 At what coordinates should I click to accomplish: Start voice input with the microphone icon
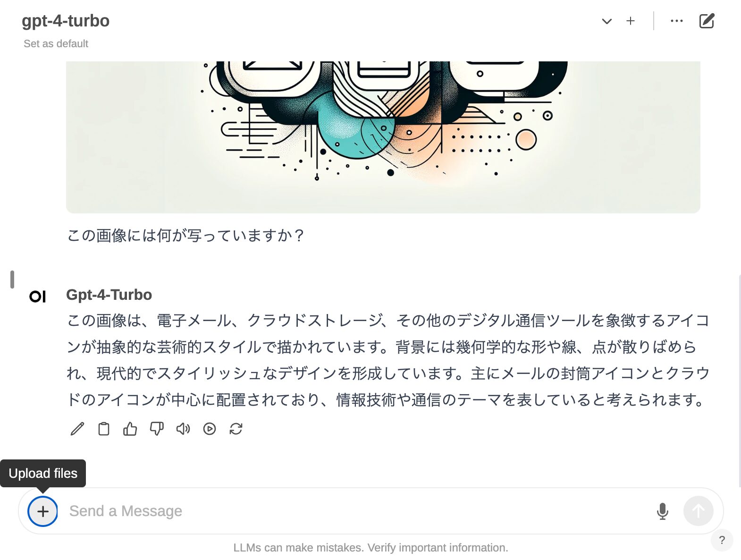coord(662,511)
